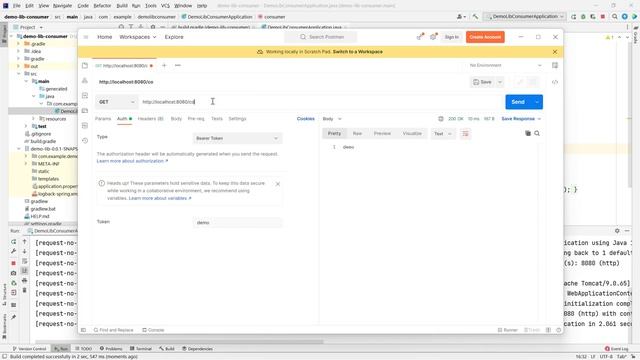Select the Preview response view
640x360 pixels.
[382, 133]
